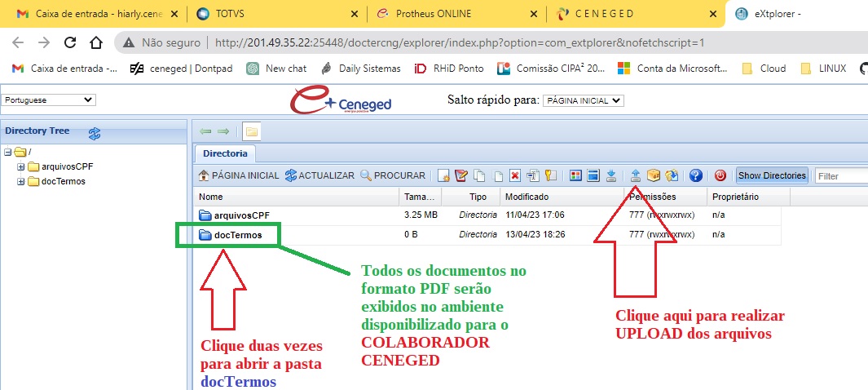Screen dimensions: 868x390
Task: Click the red power logout icon
Action: pyautogui.click(x=720, y=175)
